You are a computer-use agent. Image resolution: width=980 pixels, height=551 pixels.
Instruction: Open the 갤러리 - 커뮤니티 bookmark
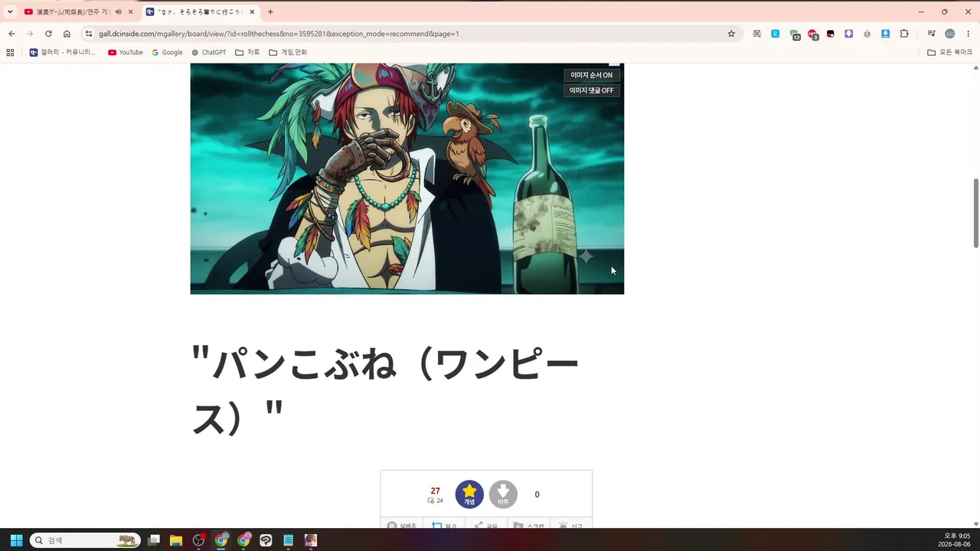[63, 52]
